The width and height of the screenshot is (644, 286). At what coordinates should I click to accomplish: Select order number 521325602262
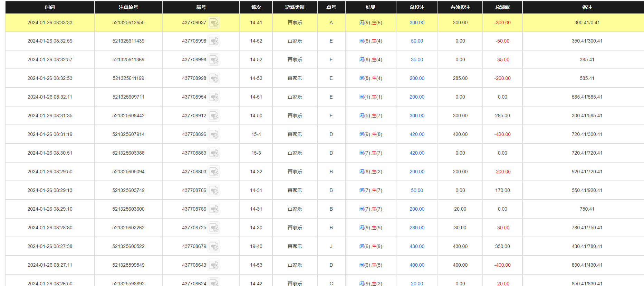128,228
